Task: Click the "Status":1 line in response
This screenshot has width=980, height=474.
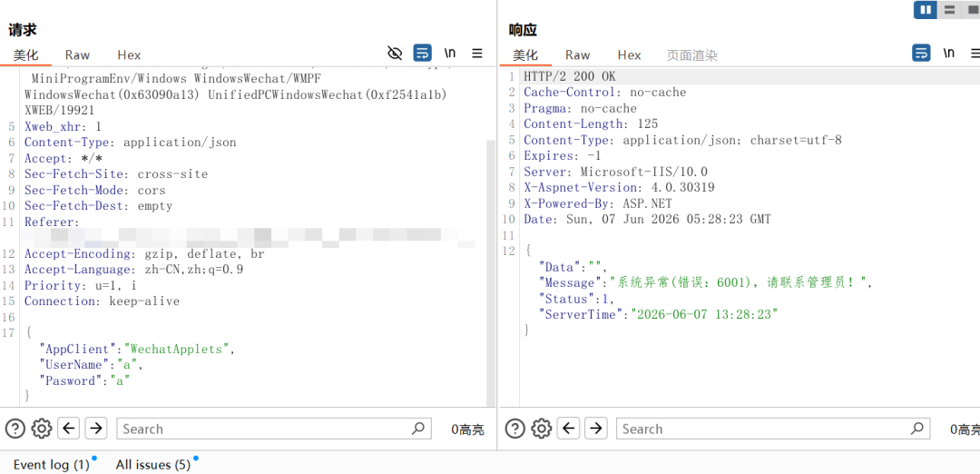Action: point(577,298)
